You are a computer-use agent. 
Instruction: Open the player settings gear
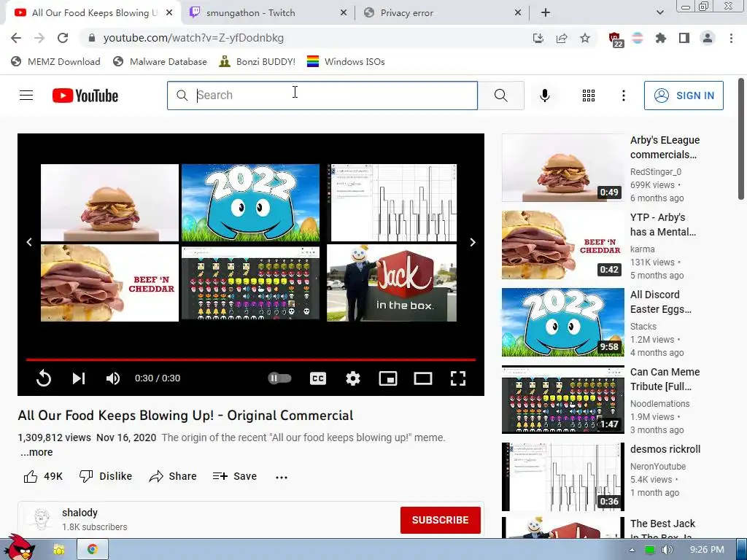pos(352,378)
